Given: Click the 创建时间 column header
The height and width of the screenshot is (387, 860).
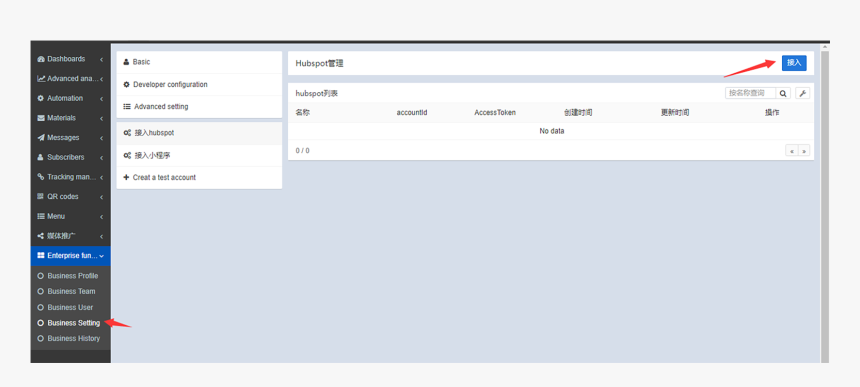Looking at the screenshot, I should (578, 113).
